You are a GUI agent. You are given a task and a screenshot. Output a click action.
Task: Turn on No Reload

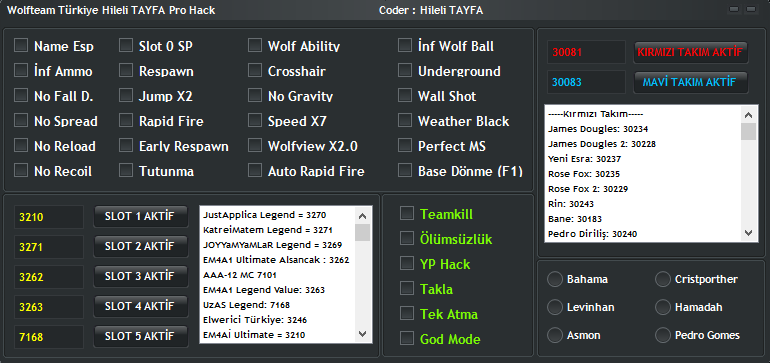point(21,146)
